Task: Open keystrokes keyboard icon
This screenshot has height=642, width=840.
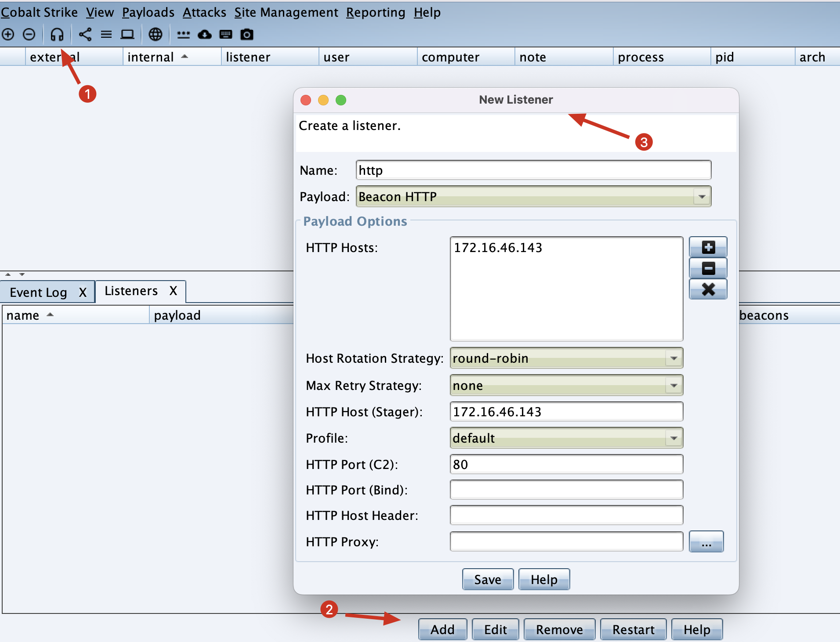Action: coord(226,34)
